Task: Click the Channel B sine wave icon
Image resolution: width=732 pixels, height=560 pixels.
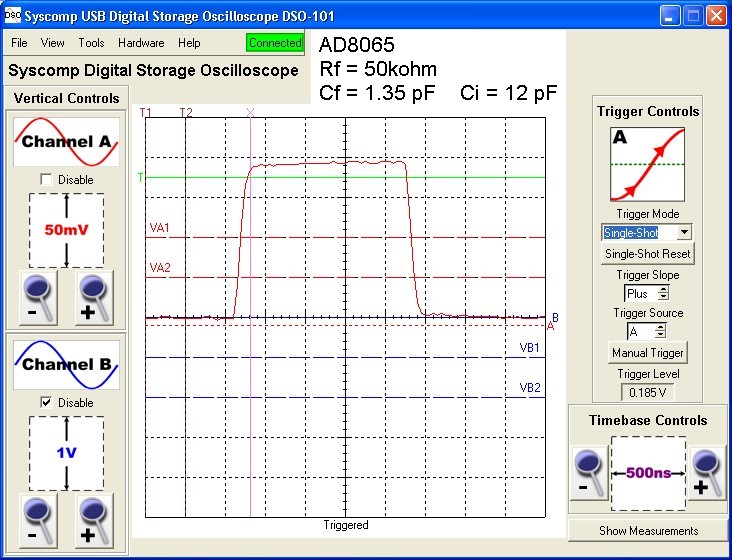Action: (66, 365)
